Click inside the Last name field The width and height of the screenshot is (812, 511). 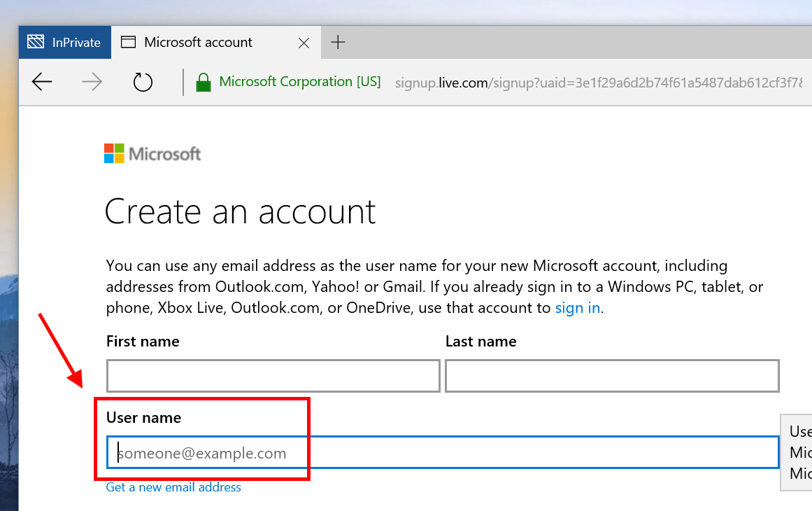click(x=611, y=376)
